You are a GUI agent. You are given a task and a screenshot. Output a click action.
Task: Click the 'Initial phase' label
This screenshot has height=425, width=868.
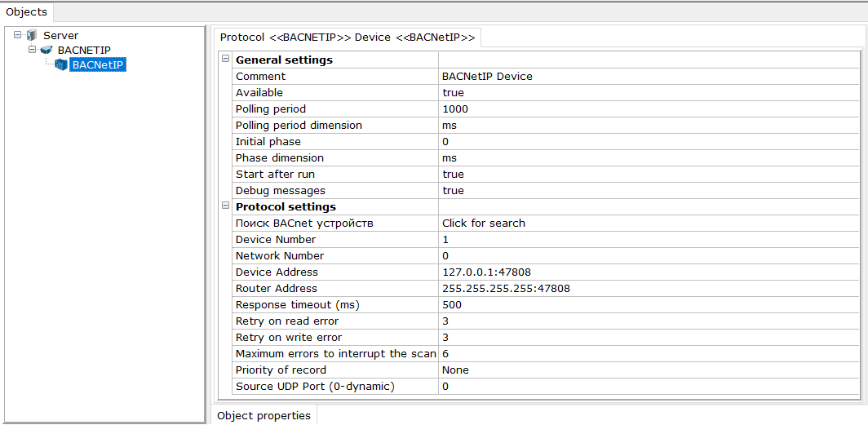click(x=268, y=142)
